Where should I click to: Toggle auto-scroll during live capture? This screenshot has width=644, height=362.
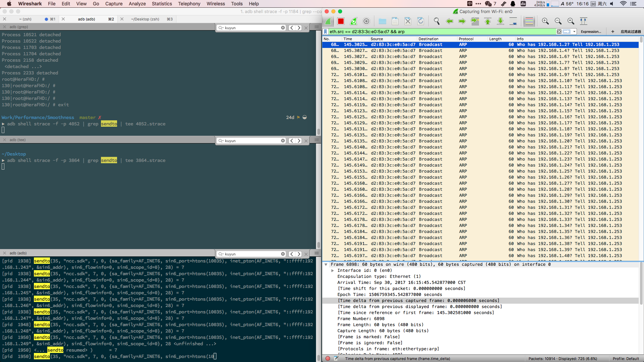pos(513,21)
